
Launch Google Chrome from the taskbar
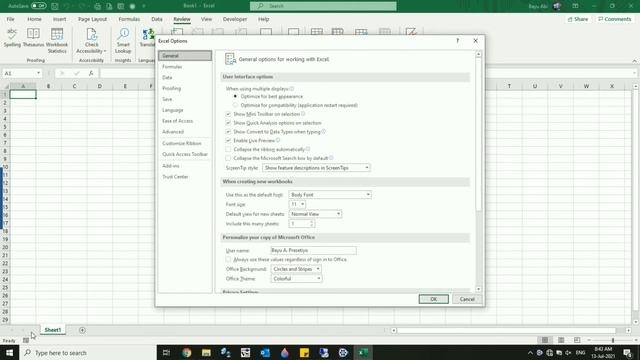click(187, 353)
